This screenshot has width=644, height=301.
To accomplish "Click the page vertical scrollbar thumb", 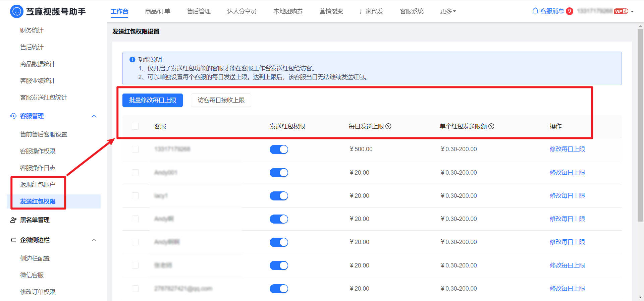I will [x=640, y=125].
